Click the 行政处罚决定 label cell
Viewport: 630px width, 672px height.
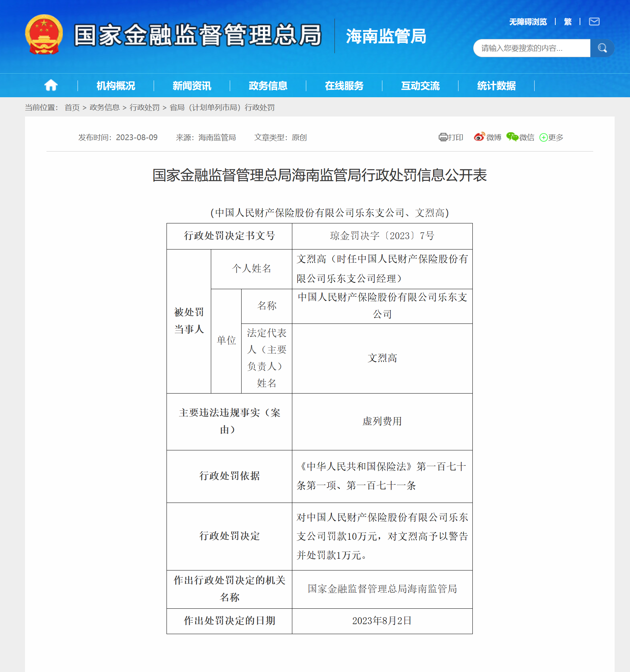[229, 536]
